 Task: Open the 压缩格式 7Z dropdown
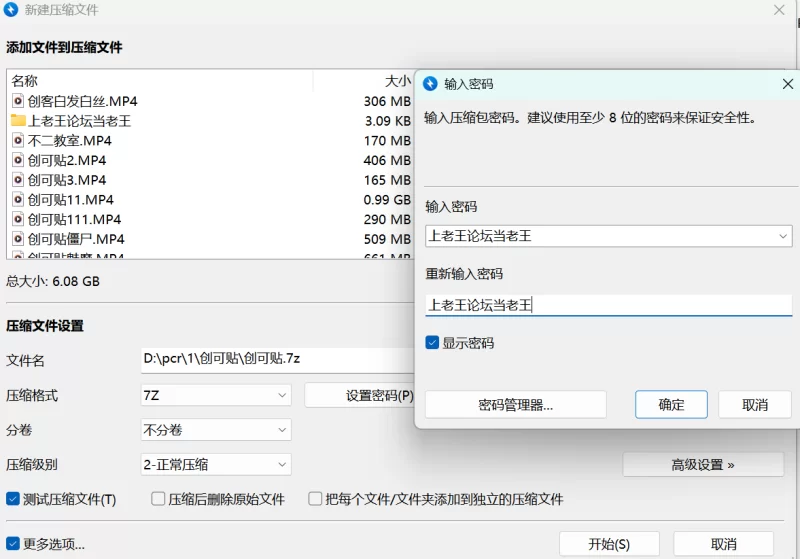[x=216, y=395]
